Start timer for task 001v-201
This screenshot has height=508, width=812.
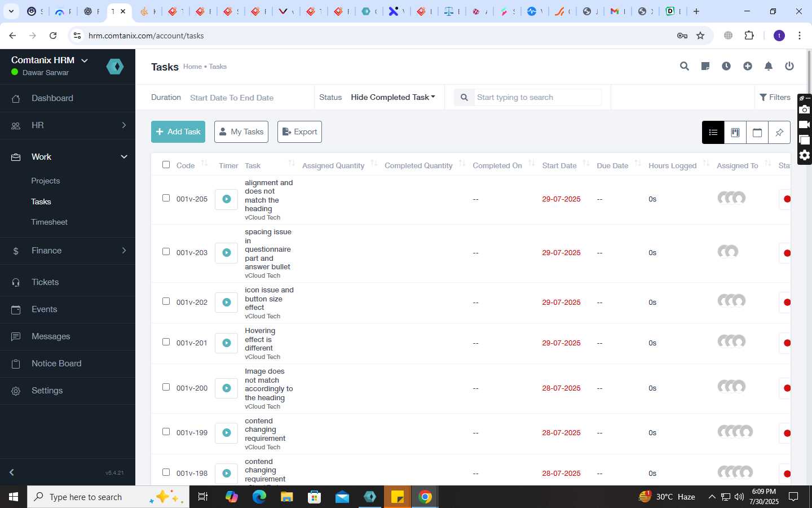pyautogui.click(x=227, y=343)
